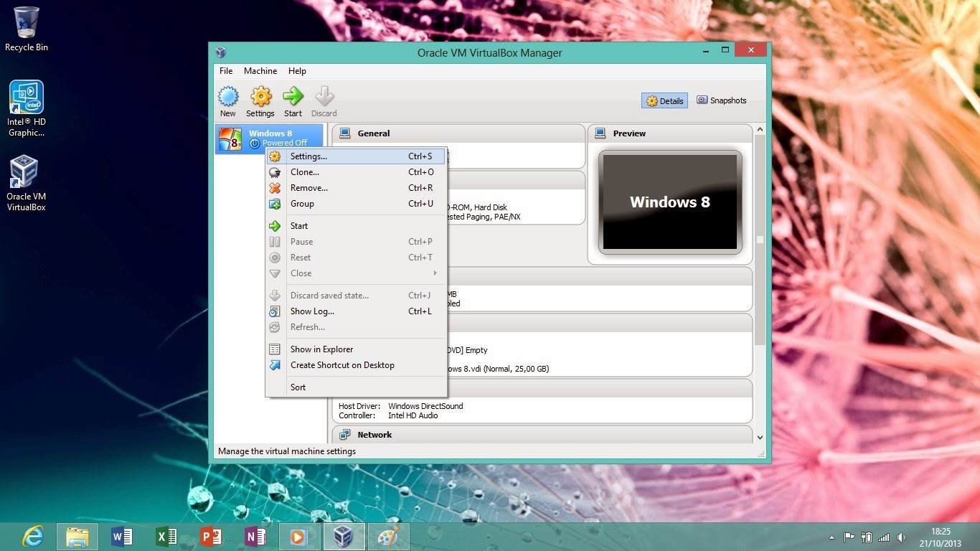Viewport: 980px width, 551px height.
Task: Click the gear icon beside Settings... menu entry
Action: [x=275, y=156]
